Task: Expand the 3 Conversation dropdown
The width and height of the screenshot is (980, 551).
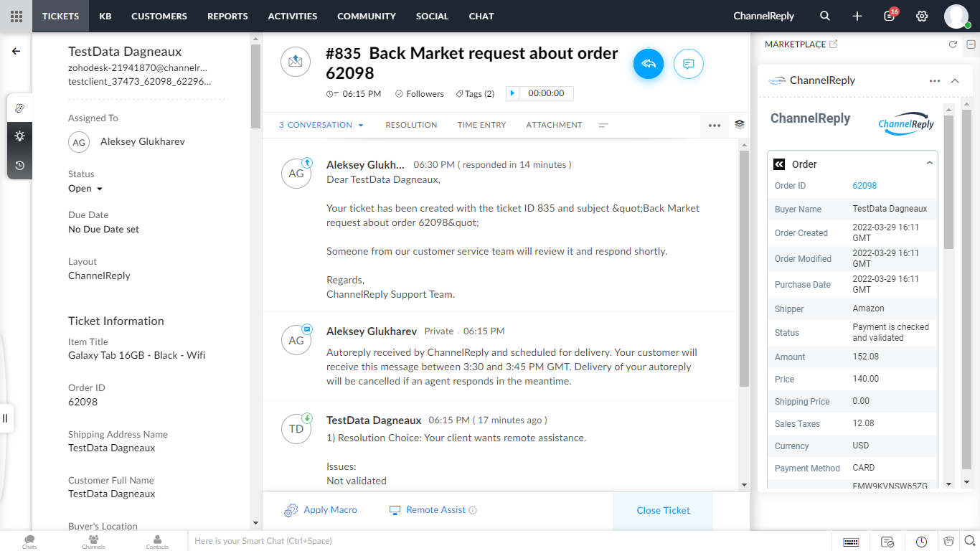Action: [321, 125]
